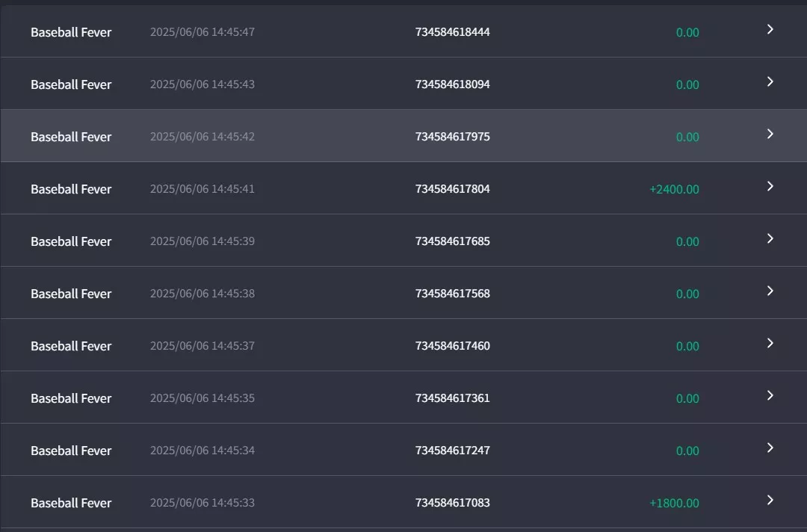The image size is (807, 532).
Task: Click transaction ID 734584617083
Action: point(452,503)
